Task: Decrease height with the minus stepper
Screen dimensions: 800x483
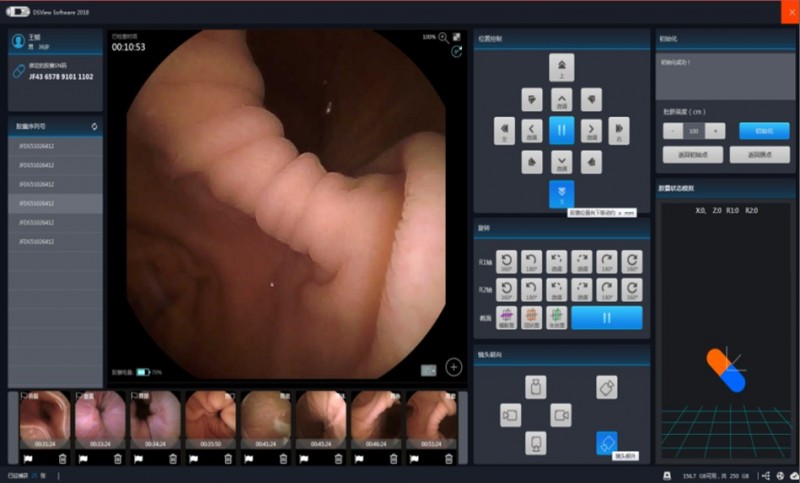Action: coord(672,131)
